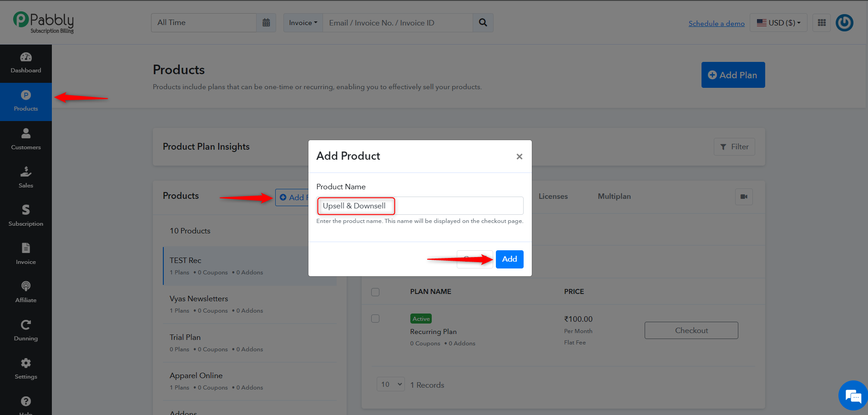
Task: Click the Checkout button for Recurring Plan
Action: 691,330
